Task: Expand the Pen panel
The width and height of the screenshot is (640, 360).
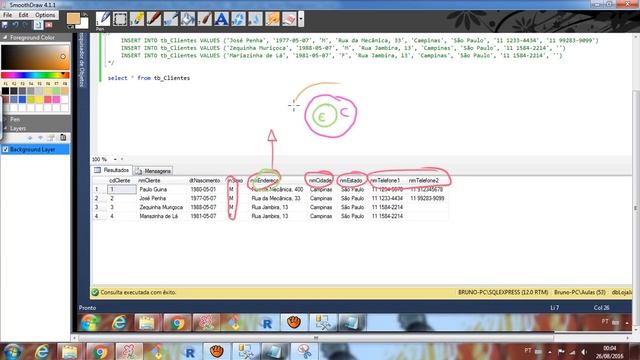Action: pos(5,120)
